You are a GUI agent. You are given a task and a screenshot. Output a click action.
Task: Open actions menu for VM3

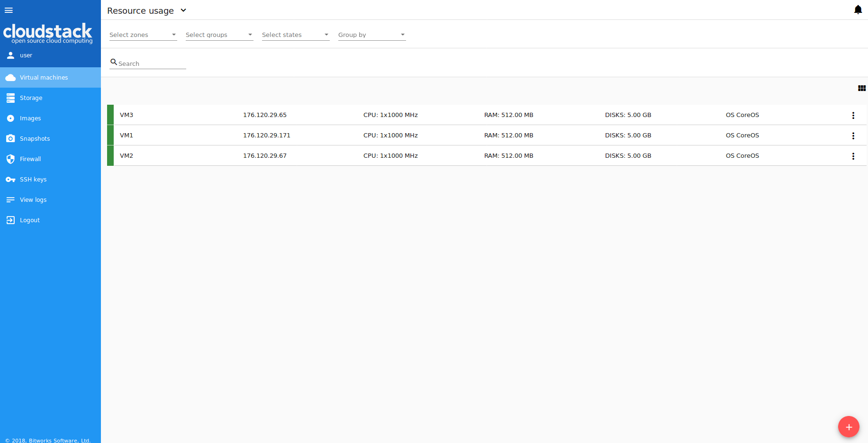point(853,115)
